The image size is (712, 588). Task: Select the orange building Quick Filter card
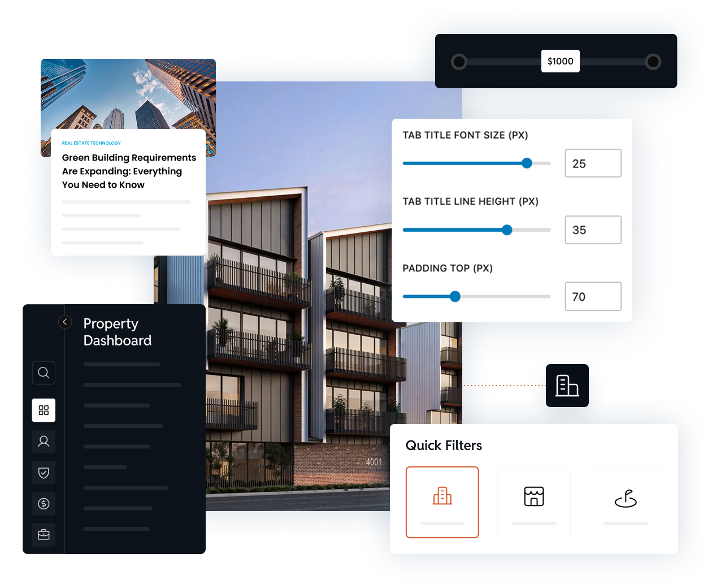click(442, 502)
